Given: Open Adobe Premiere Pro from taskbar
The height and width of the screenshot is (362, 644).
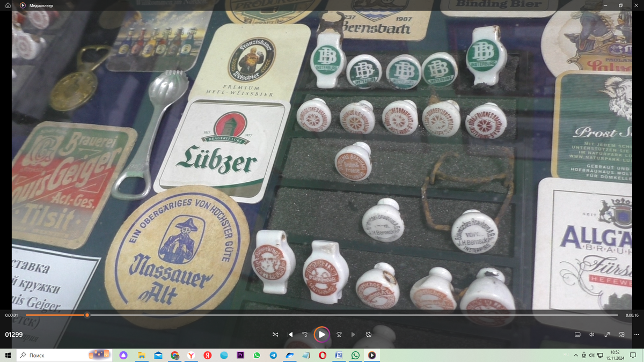Looking at the screenshot, I should click(x=240, y=355).
